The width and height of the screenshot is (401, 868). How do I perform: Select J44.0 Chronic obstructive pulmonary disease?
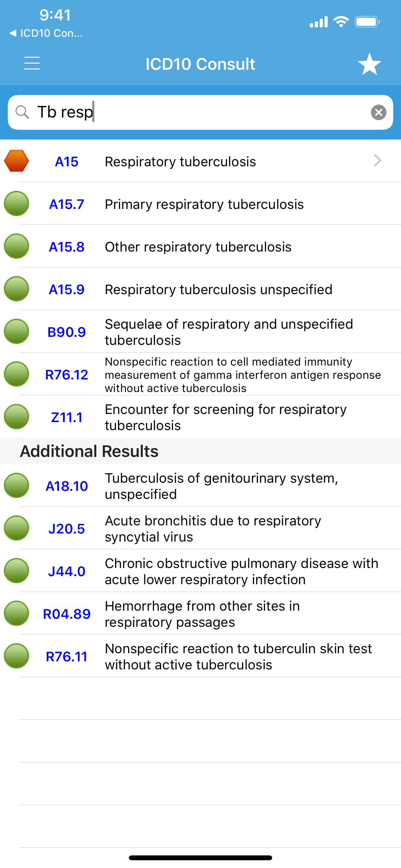tap(200, 571)
